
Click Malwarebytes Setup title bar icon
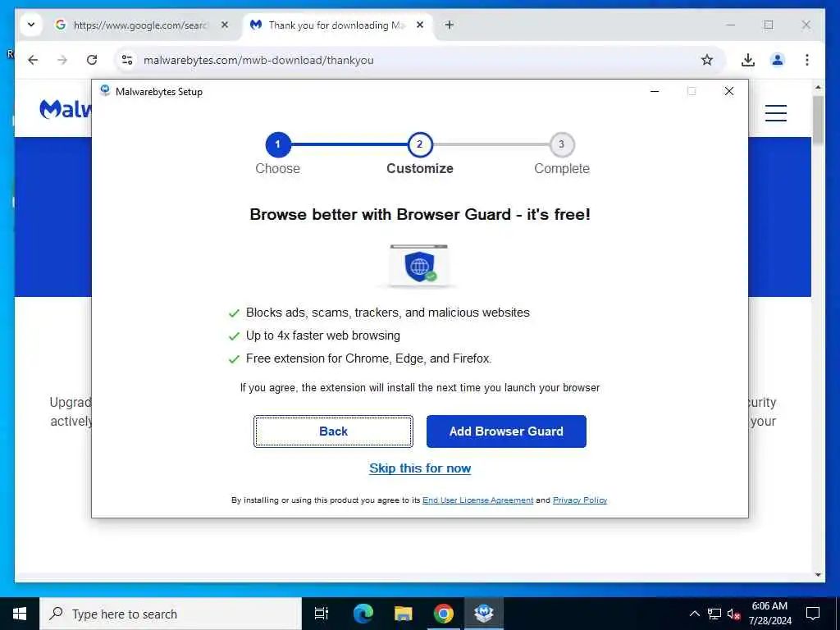pos(105,91)
